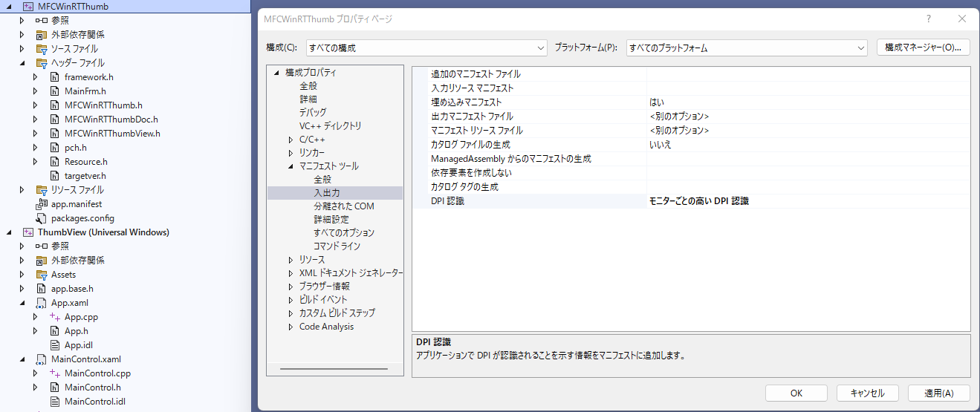
Task: Select MFCWinRTThumb.h in Solution Explorer
Action: coord(103,105)
